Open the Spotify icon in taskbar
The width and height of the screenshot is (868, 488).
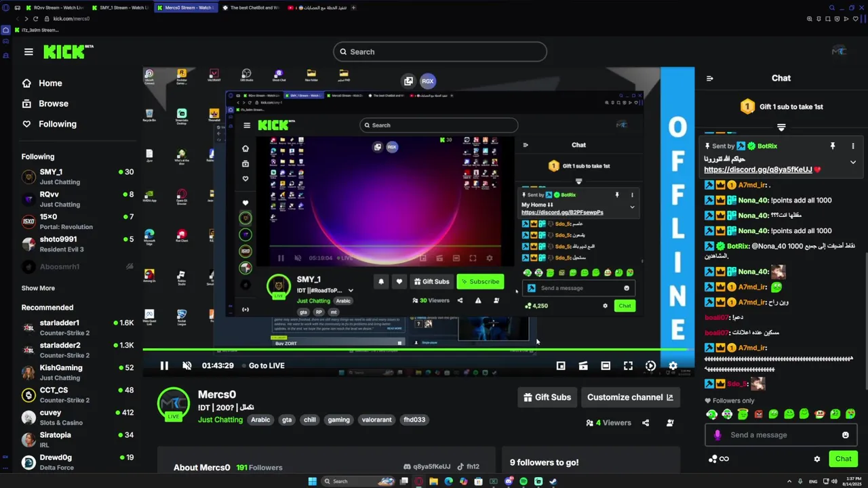point(523,481)
